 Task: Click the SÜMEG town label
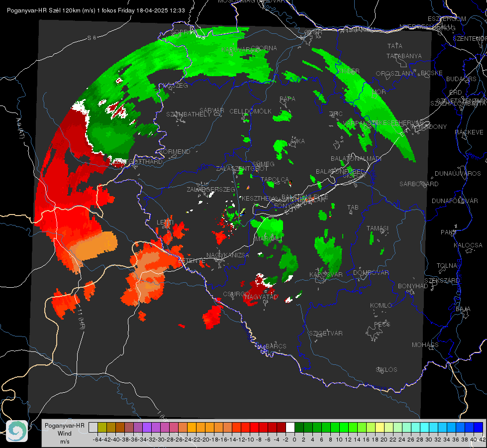click(x=263, y=164)
